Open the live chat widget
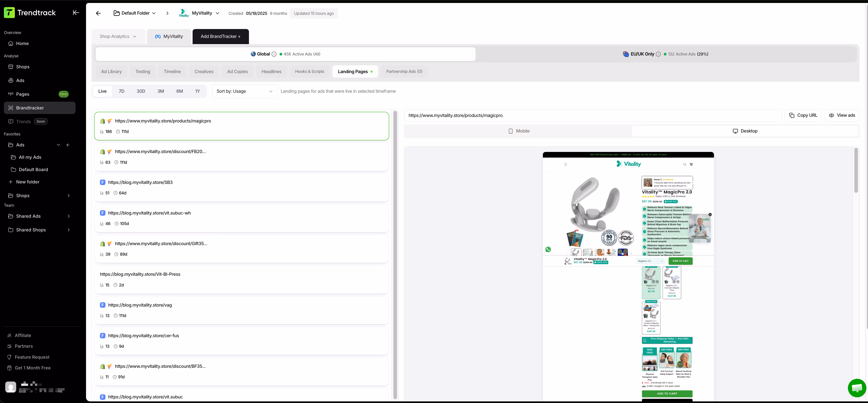 pos(857,387)
